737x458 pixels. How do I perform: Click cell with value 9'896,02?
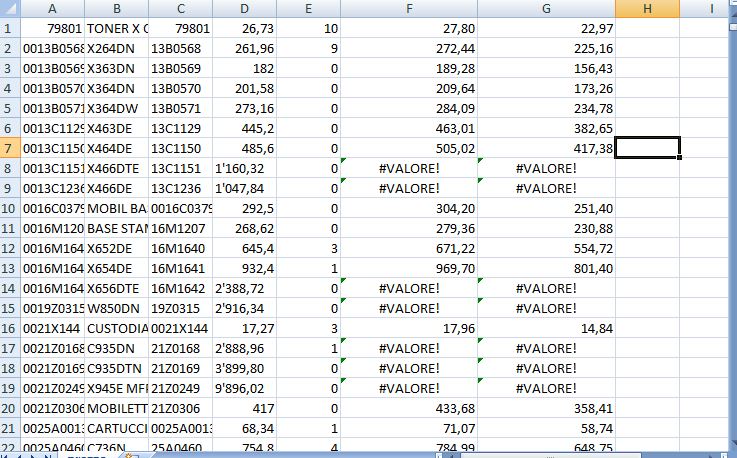tap(244, 388)
